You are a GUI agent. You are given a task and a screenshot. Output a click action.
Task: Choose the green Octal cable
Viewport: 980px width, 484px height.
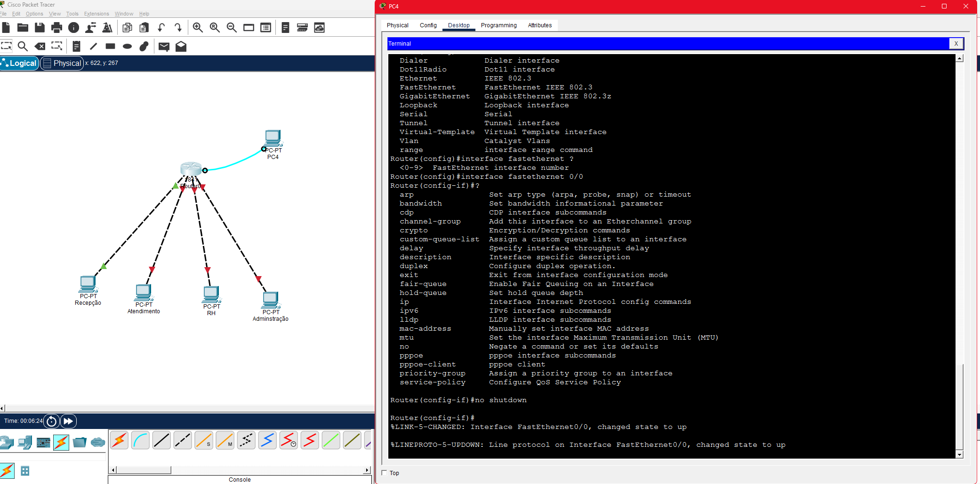tap(331, 441)
